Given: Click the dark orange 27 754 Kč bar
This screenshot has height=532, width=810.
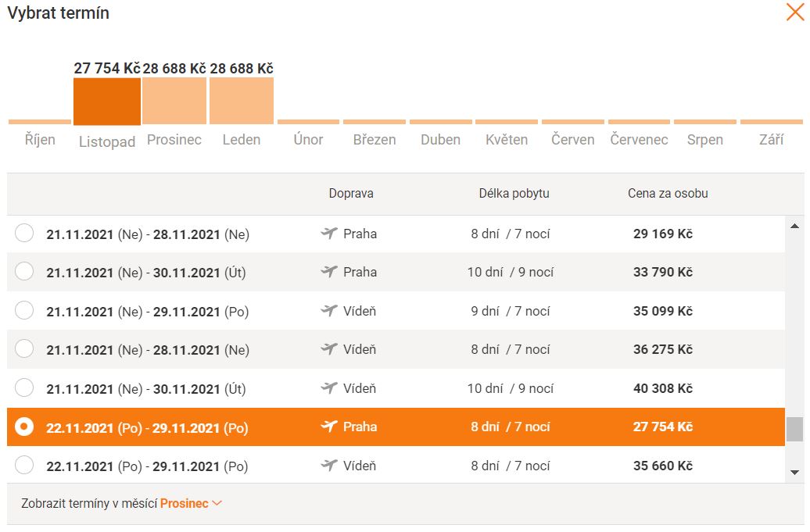Looking at the screenshot, I should 107,101.
